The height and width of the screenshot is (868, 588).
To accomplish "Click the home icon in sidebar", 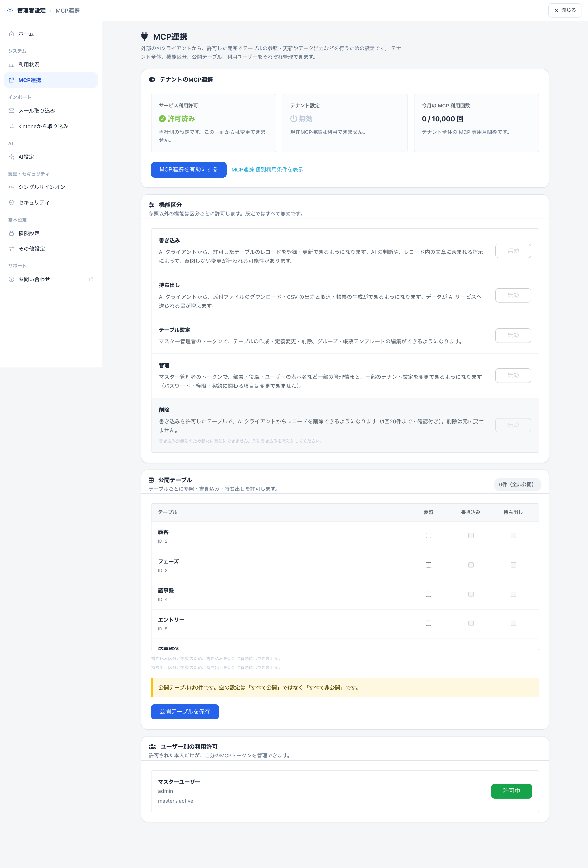I will pyautogui.click(x=12, y=34).
